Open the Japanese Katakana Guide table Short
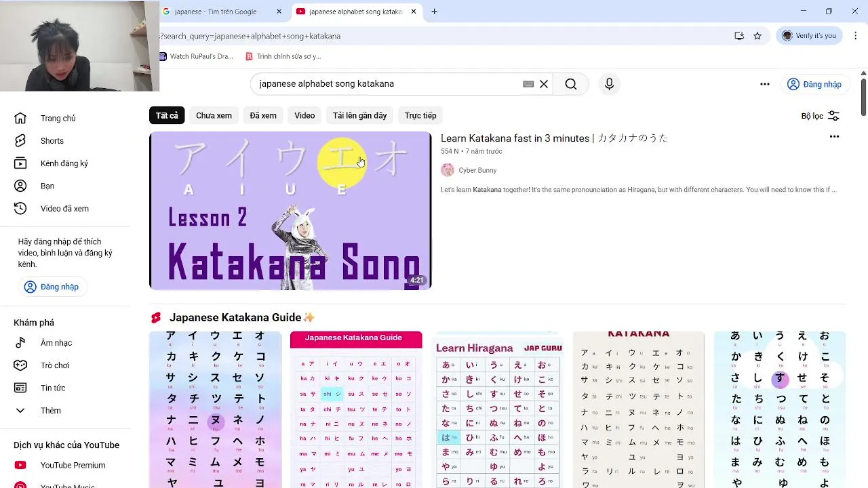Screen dimensions: 868x488 pyautogui.click(x=356, y=409)
